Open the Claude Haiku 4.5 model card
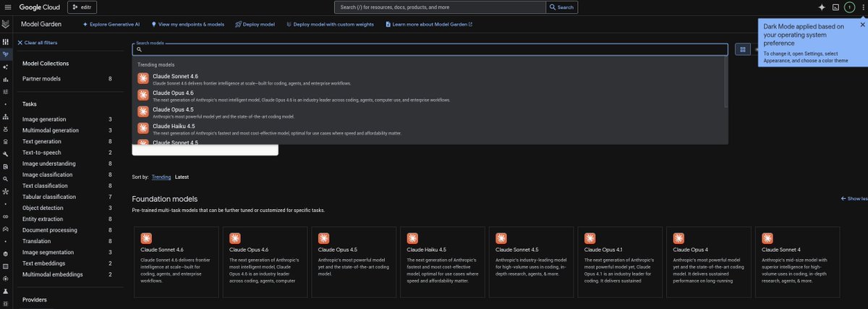The image size is (868, 309). [443, 263]
